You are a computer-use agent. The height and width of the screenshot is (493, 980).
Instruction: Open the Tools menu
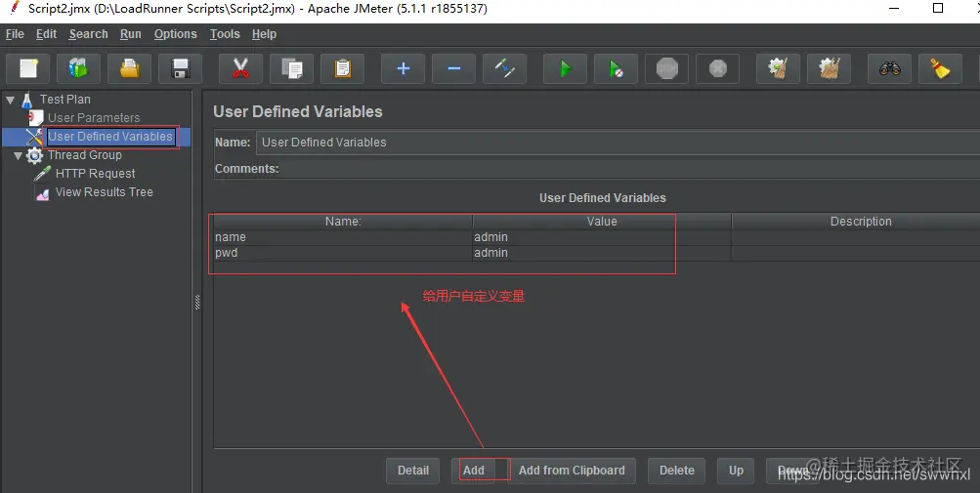tap(225, 34)
